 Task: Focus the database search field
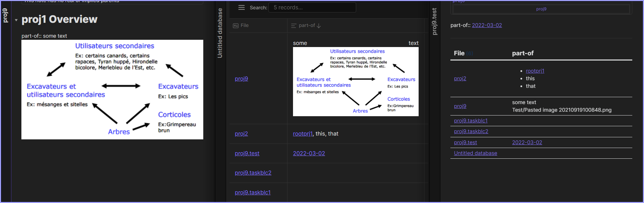[312, 8]
